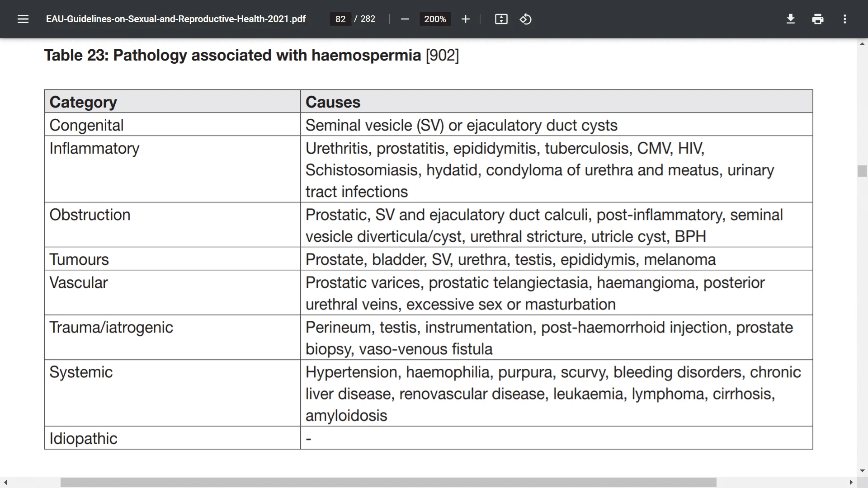
Task: Select the PDF filename in the toolbar
Action: pos(176,19)
